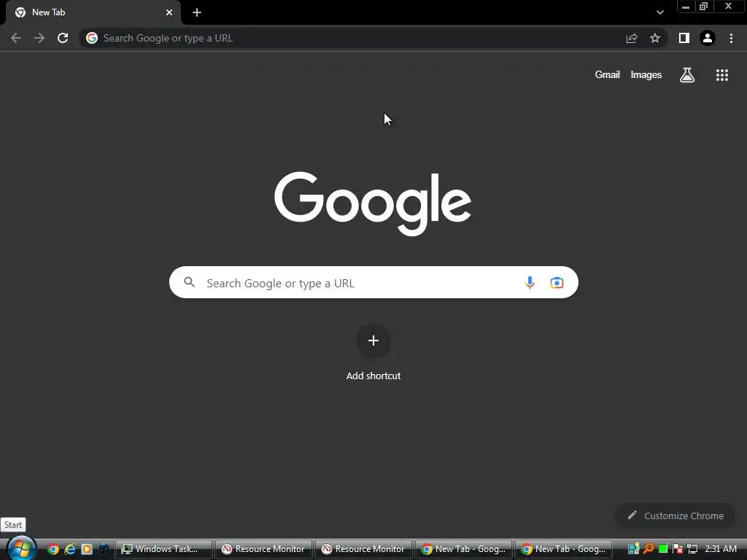Image resolution: width=747 pixels, height=560 pixels.
Task: Open the Windows Start orb
Action: 21,548
